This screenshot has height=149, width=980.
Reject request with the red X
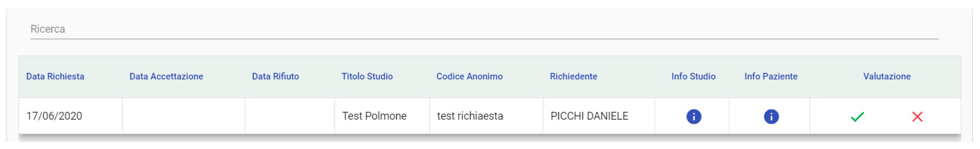click(x=917, y=117)
